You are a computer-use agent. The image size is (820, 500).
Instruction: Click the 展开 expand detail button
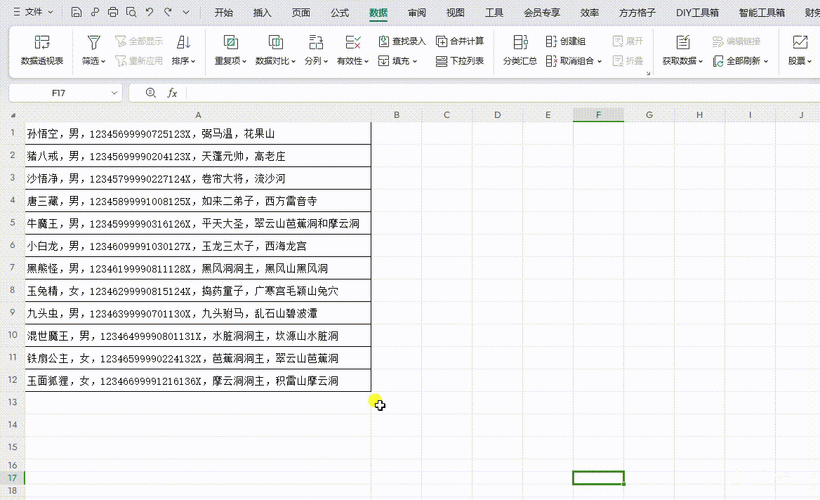tap(628, 41)
